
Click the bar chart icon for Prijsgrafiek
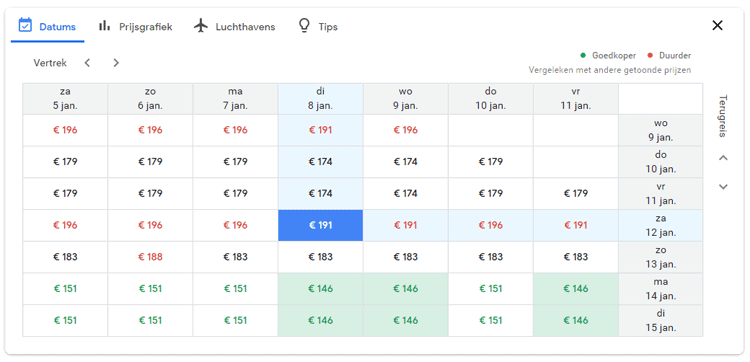(104, 26)
